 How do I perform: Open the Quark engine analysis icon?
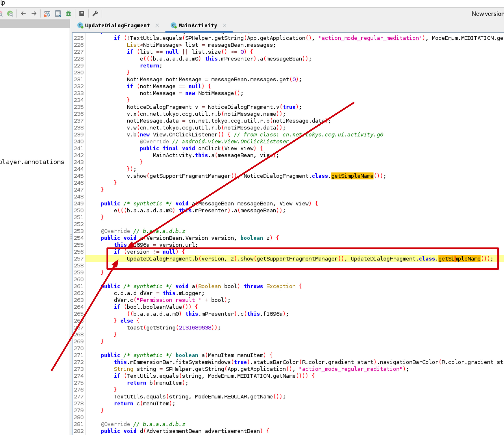(58, 14)
